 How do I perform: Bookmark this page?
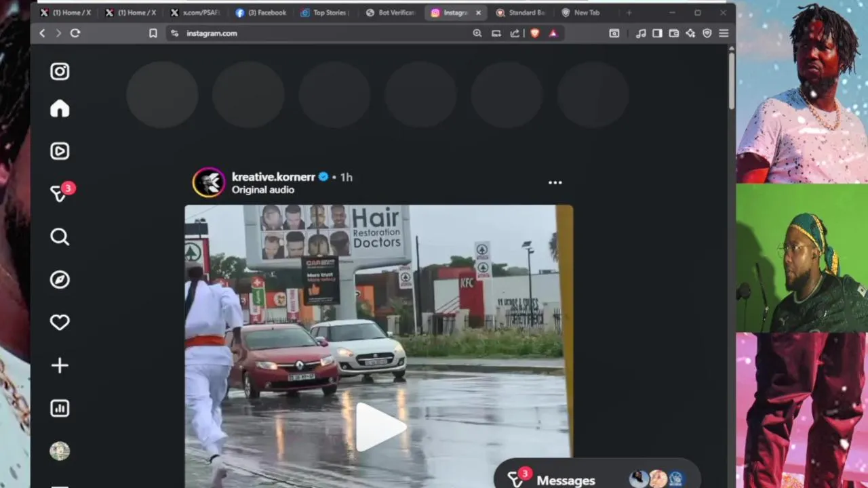(153, 33)
